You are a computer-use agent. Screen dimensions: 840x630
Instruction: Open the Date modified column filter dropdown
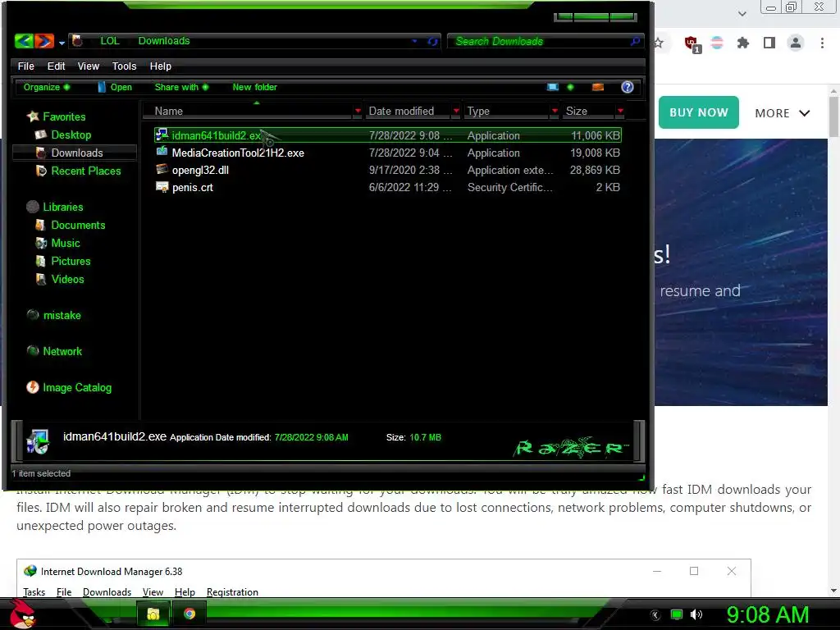[456, 111]
